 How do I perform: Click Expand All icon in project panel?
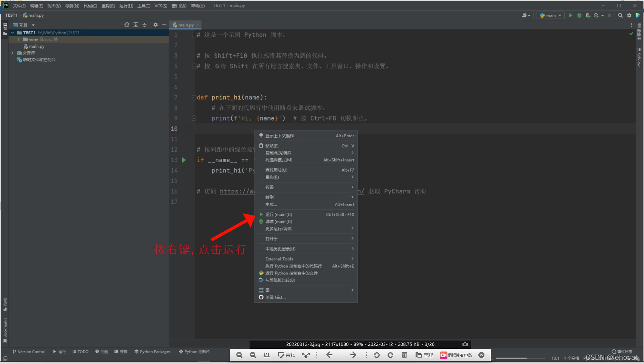(136, 25)
